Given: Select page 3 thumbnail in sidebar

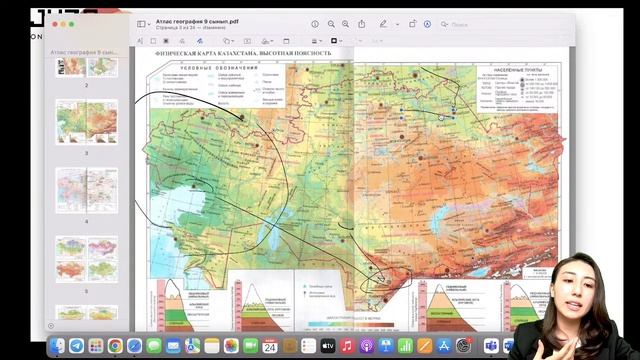Looking at the screenshot, I should point(87,122).
